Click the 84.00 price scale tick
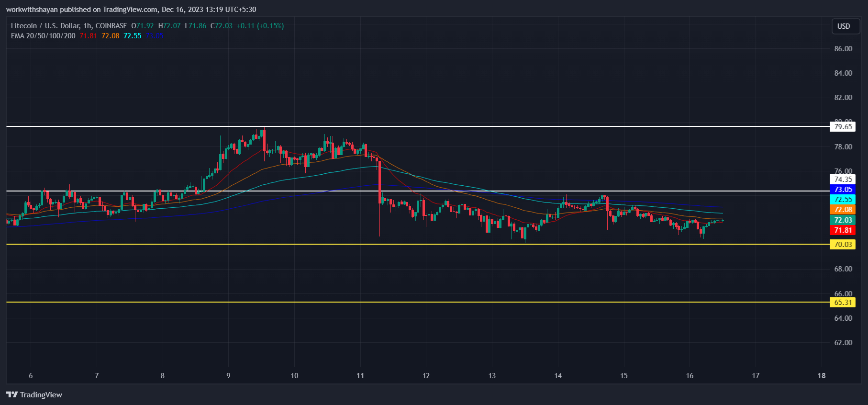Viewport: 868px width, 405px height. click(843, 73)
